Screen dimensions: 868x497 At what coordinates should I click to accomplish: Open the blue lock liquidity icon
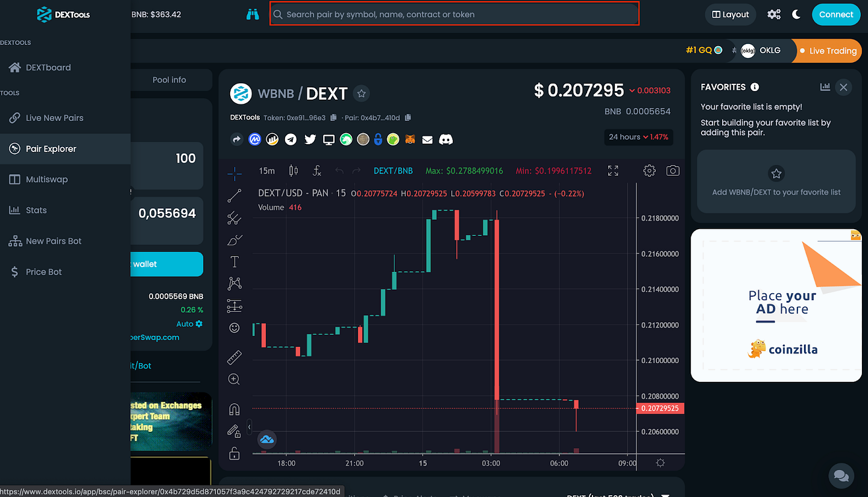click(x=378, y=139)
